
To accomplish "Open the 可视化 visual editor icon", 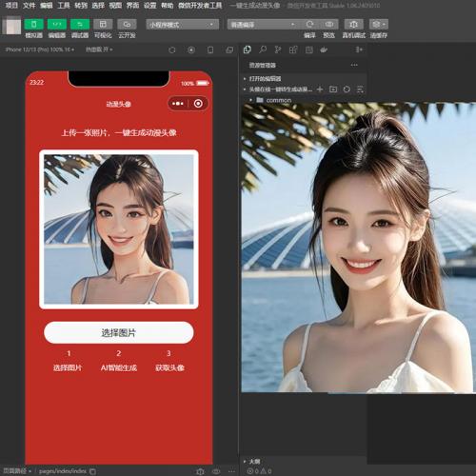I will point(103,25).
